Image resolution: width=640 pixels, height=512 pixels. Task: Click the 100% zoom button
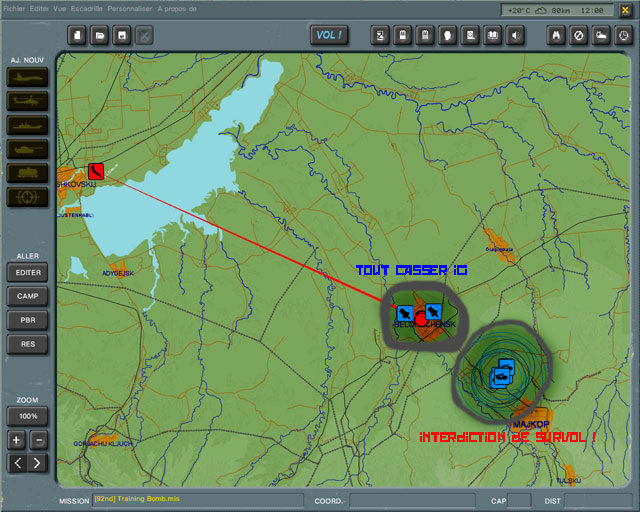[x=27, y=416]
